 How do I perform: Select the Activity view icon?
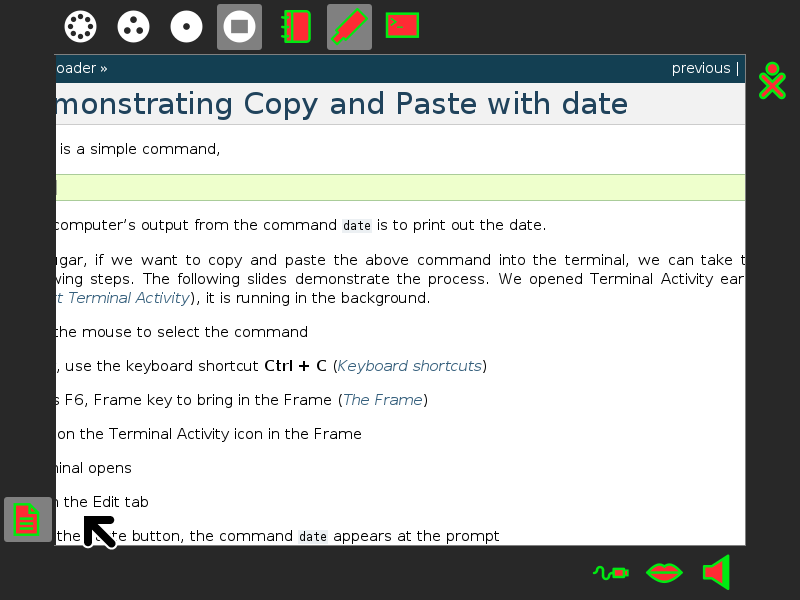(239, 27)
